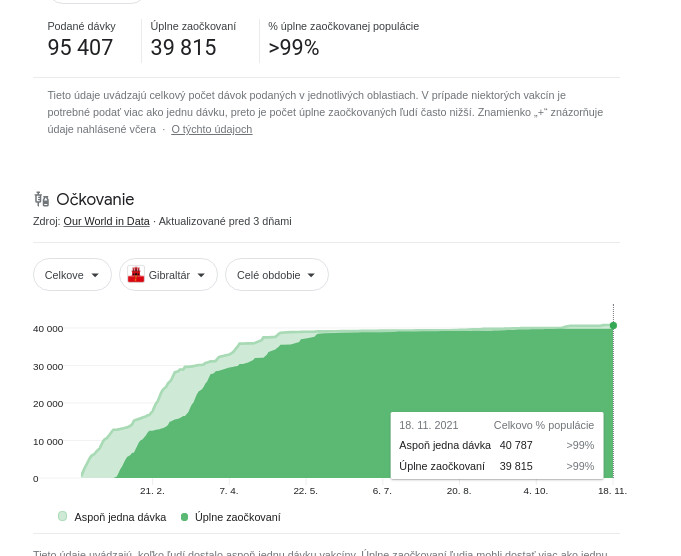681x556 pixels.
Task: Expand the Gibraltár region dropdown
Action: pyautogui.click(x=169, y=275)
